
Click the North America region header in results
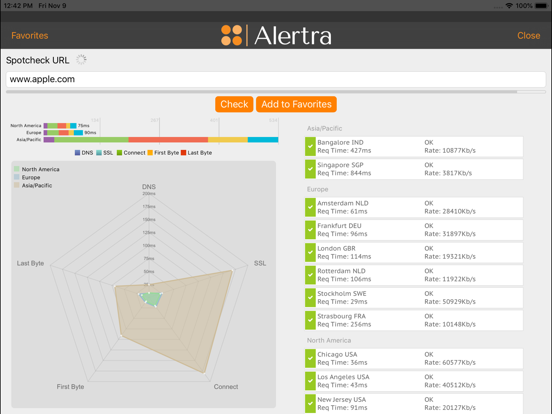click(329, 340)
